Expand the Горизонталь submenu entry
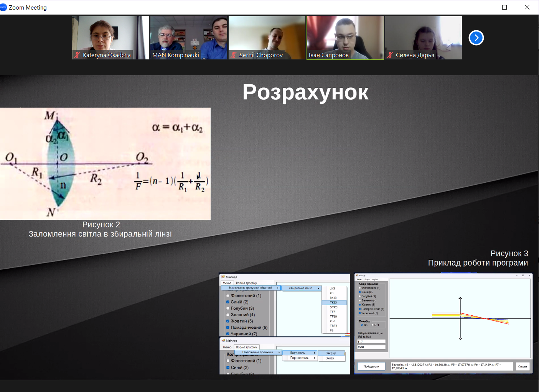The width and height of the screenshot is (539, 392). coord(300,358)
